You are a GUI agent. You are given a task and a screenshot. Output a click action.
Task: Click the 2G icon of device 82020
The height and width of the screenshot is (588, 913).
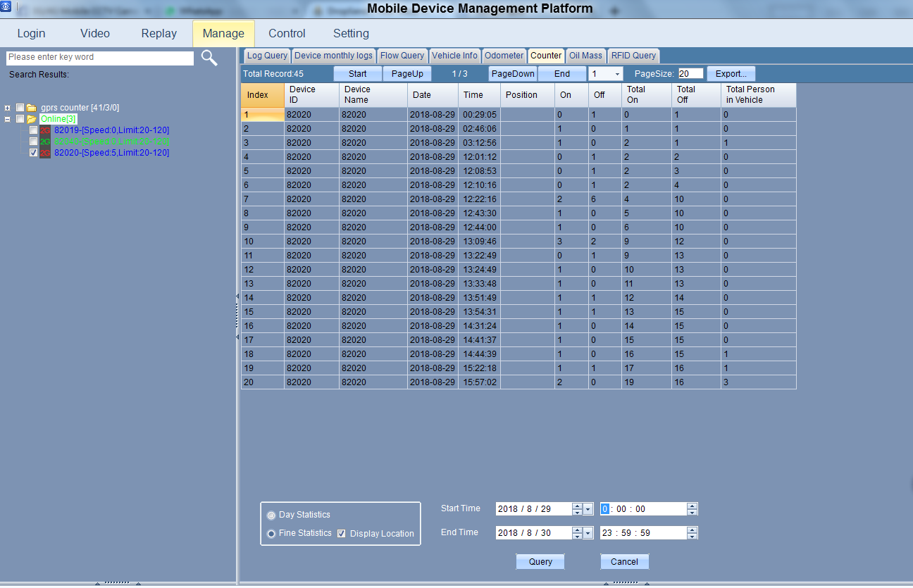(45, 153)
